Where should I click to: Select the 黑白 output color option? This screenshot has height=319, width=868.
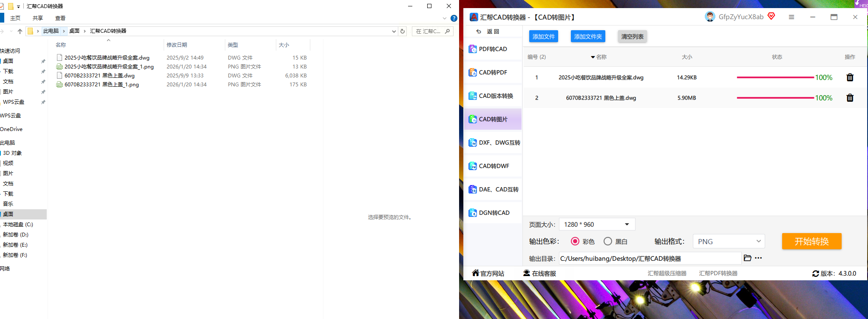pyautogui.click(x=608, y=242)
